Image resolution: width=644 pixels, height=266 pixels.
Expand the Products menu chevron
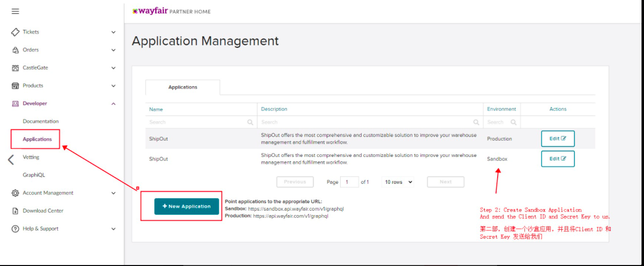[114, 86]
